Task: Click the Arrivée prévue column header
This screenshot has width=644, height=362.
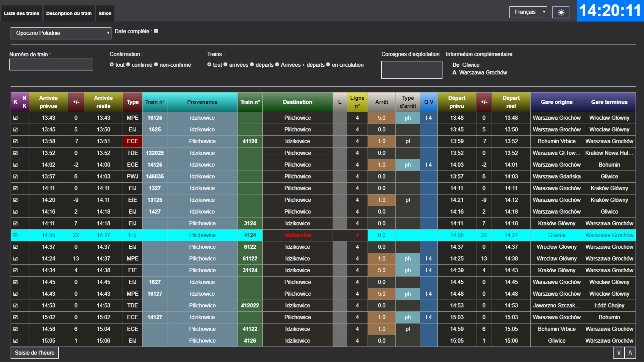Action: [x=48, y=102]
